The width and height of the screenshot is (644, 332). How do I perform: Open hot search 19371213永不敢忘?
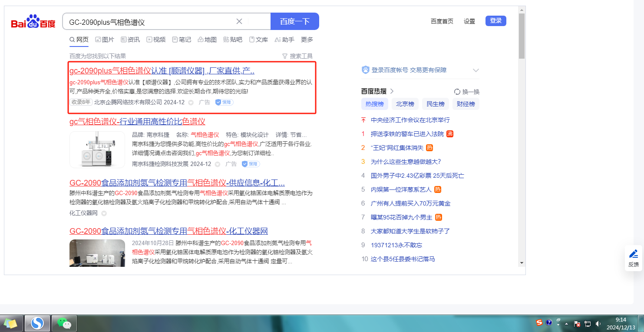396,245
